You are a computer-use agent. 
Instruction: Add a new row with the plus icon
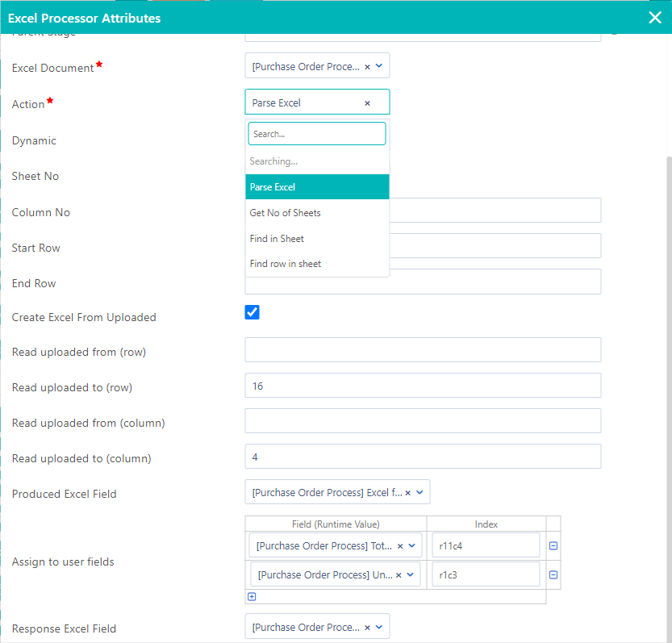251,596
